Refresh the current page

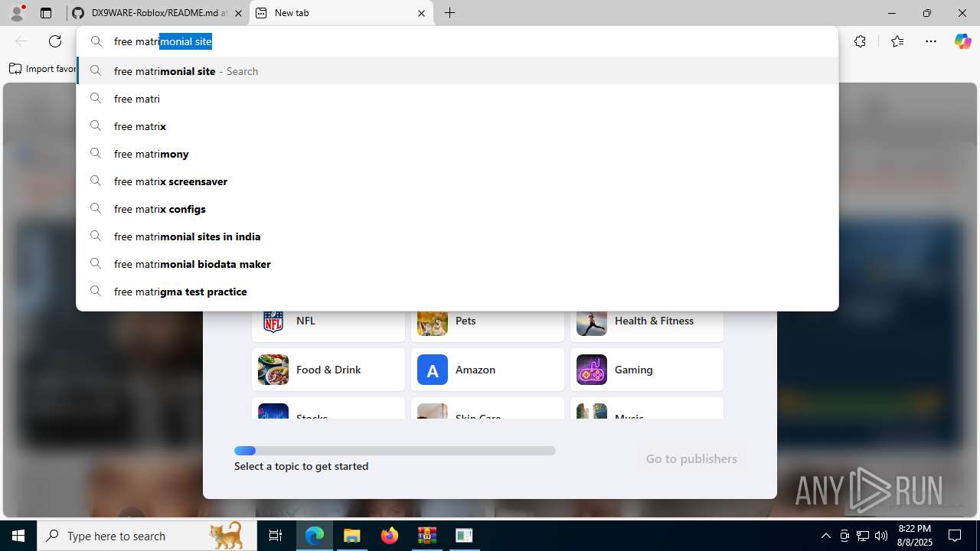(55, 41)
